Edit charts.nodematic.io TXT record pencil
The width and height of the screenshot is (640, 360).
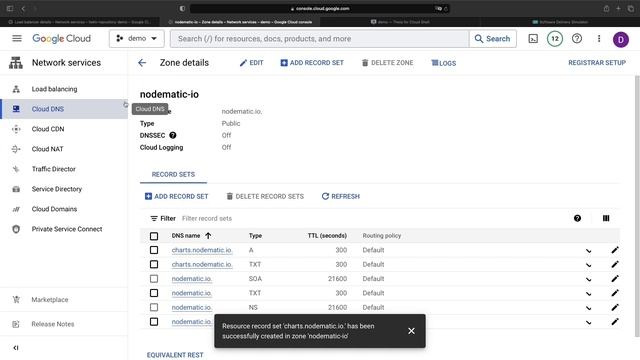tap(615, 264)
